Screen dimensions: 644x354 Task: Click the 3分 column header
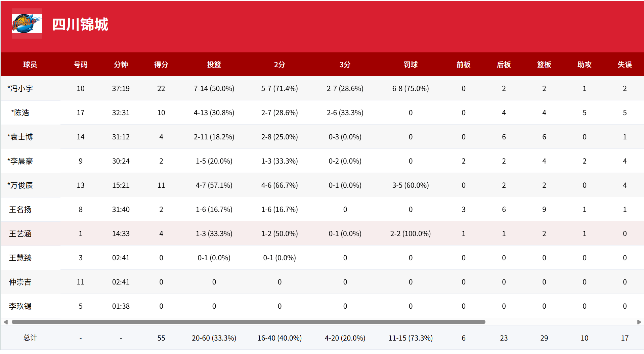345,64
